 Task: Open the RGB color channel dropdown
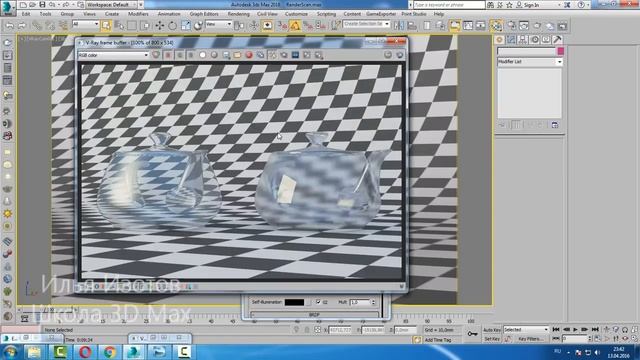pyautogui.click(x=113, y=55)
